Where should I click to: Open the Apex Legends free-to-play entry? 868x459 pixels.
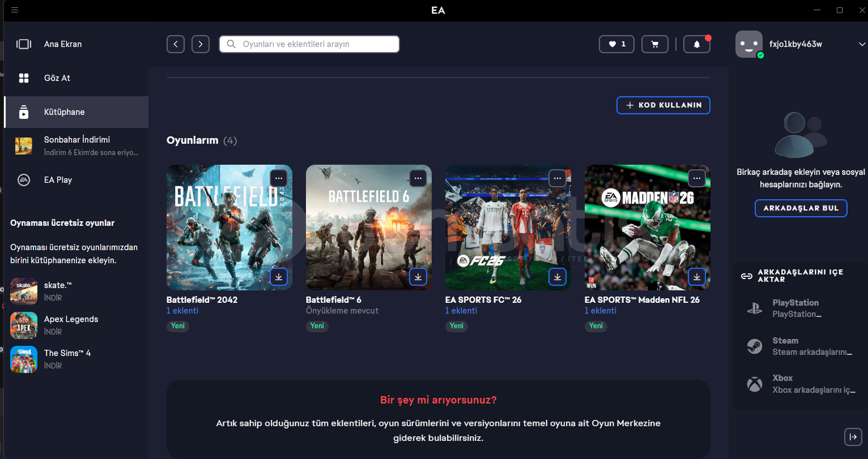[76, 325]
